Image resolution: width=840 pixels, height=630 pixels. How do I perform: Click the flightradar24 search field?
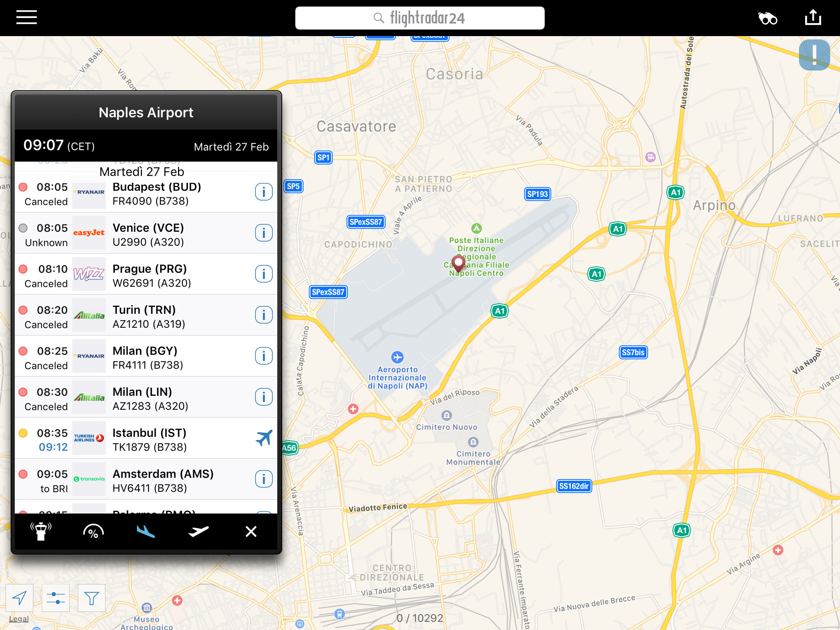coord(420,18)
